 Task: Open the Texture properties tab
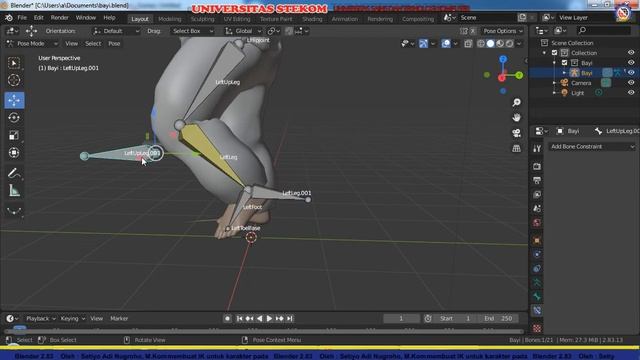tap(537, 328)
